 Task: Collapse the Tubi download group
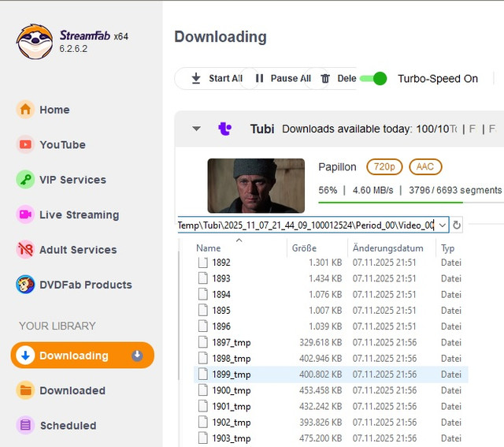pos(196,129)
